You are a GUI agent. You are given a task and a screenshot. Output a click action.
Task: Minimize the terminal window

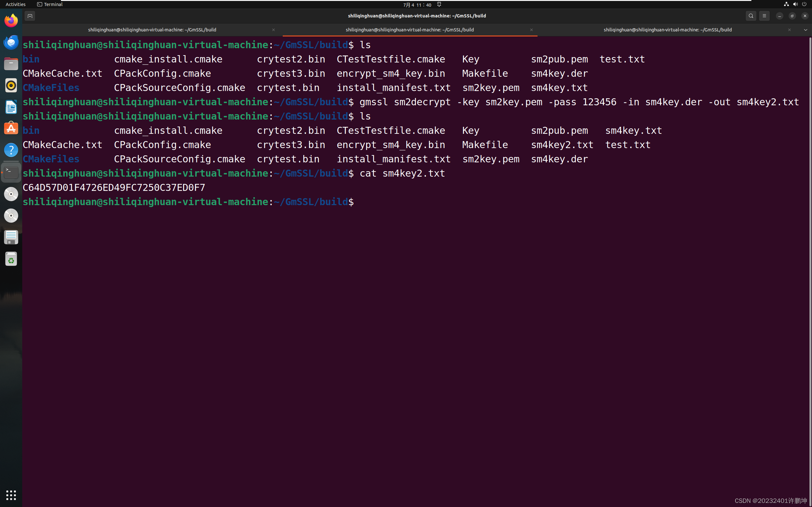tap(779, 16)
